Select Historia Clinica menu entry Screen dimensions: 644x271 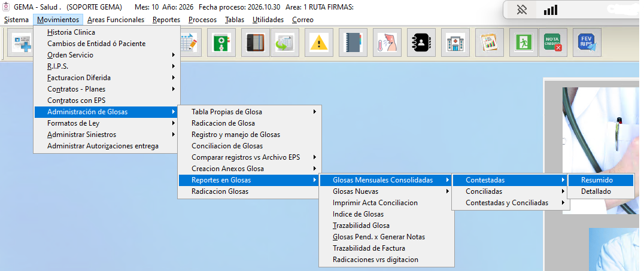[107, 32]
